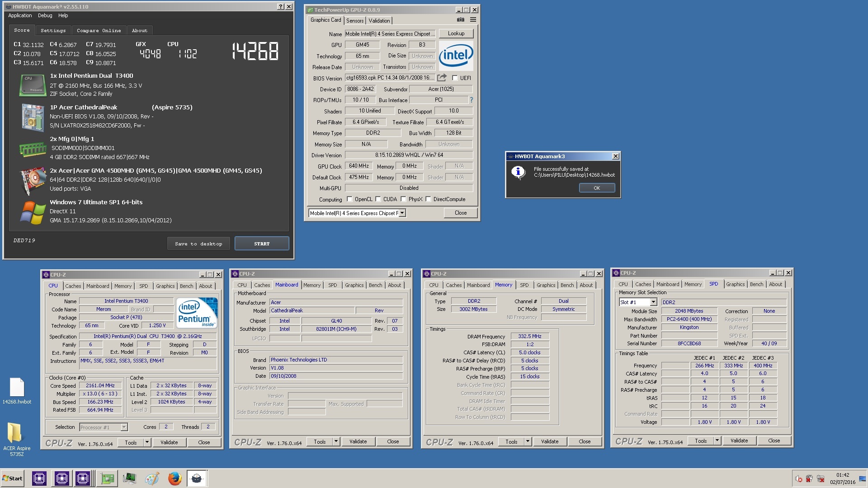
Task: Expand Tools arrow in SPD window
Action: click(717, 441)
